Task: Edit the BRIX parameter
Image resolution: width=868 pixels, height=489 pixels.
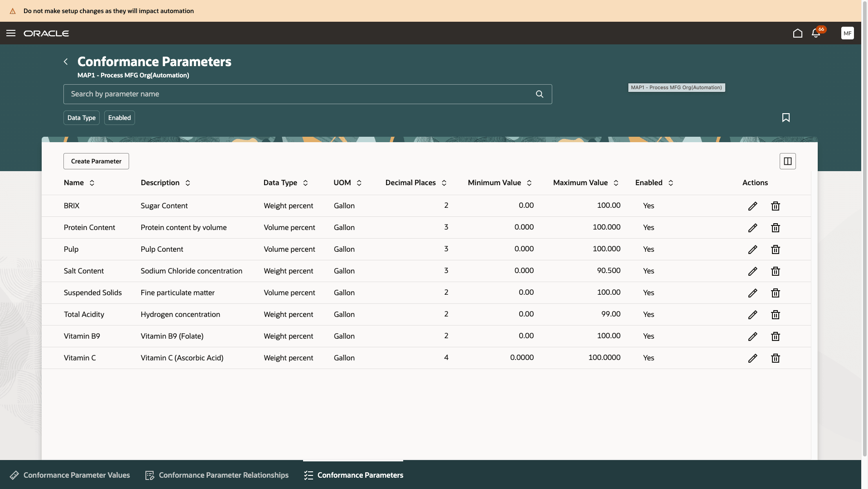Action: 752,206
